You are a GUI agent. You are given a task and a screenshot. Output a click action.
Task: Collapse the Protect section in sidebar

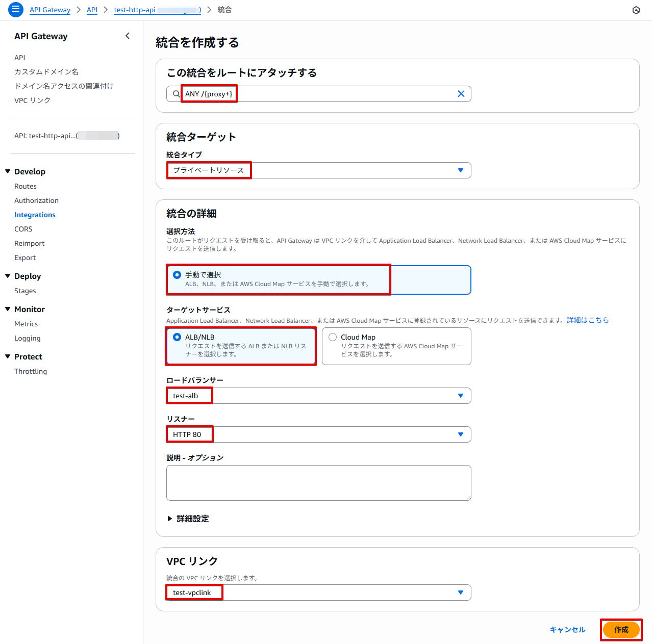point(8,356)
